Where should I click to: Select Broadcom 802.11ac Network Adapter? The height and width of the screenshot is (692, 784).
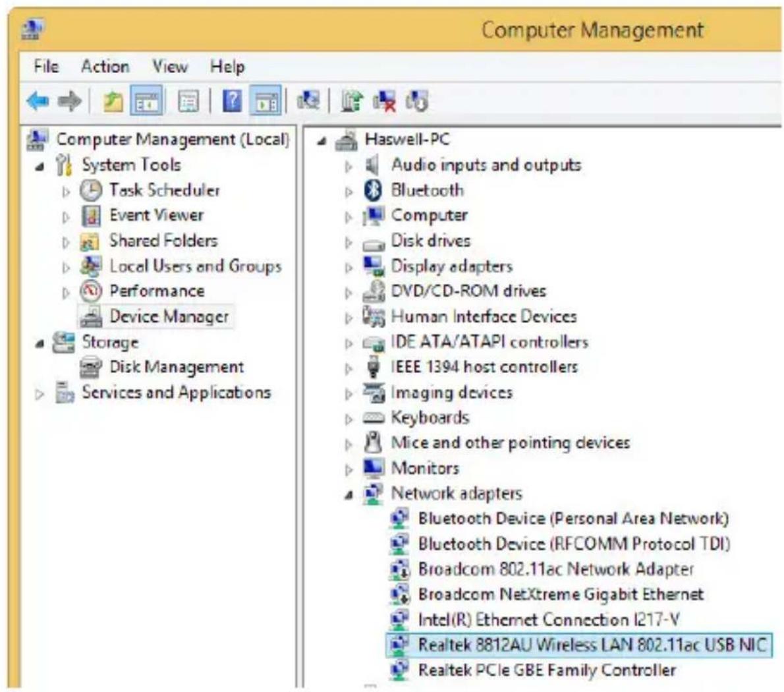point(556,569)
